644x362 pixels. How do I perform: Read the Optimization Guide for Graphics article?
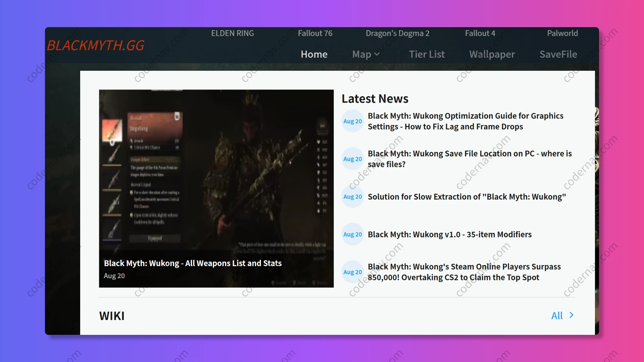click(x=465, y=121)
